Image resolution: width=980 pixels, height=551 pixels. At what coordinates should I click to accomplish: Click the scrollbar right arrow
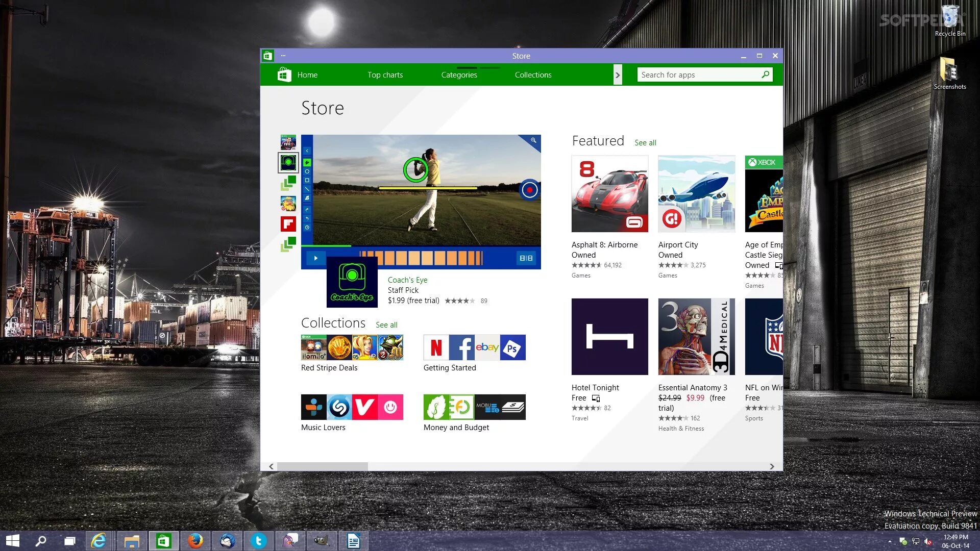pos(772,466)
